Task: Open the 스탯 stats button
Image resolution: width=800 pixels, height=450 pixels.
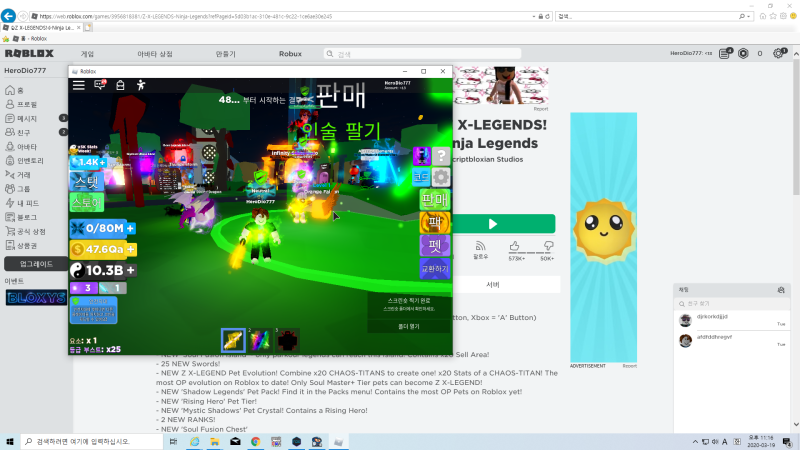Action: 87,181
